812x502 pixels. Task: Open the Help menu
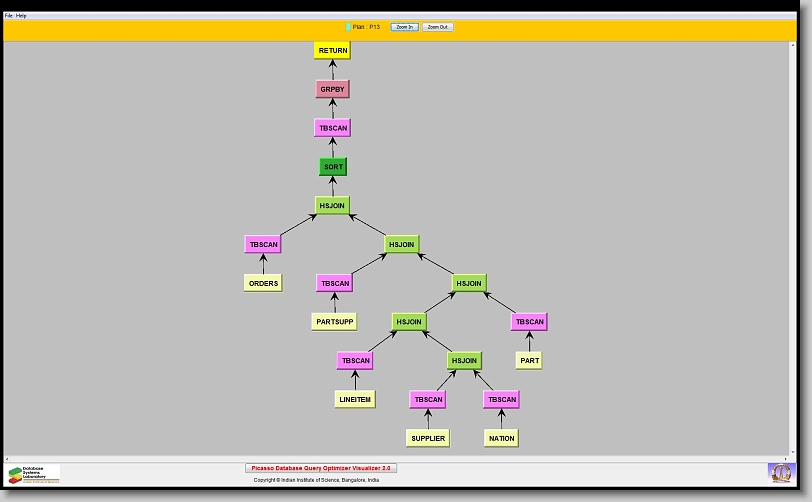click(x=22, y=16)
